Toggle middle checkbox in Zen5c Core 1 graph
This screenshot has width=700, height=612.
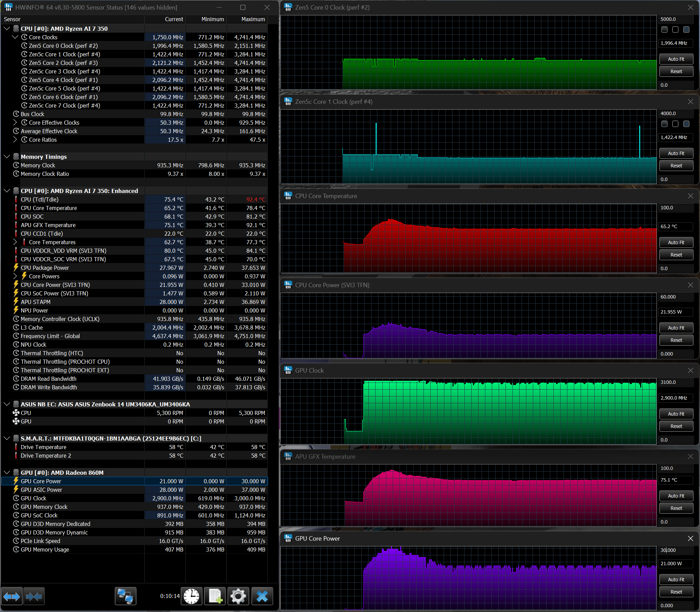tap(675, 124)
